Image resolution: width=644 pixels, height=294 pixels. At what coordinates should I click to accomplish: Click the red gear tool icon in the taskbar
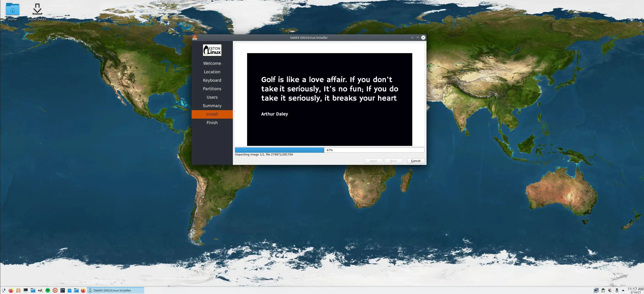pyautogui.click(x=55, y=290)
